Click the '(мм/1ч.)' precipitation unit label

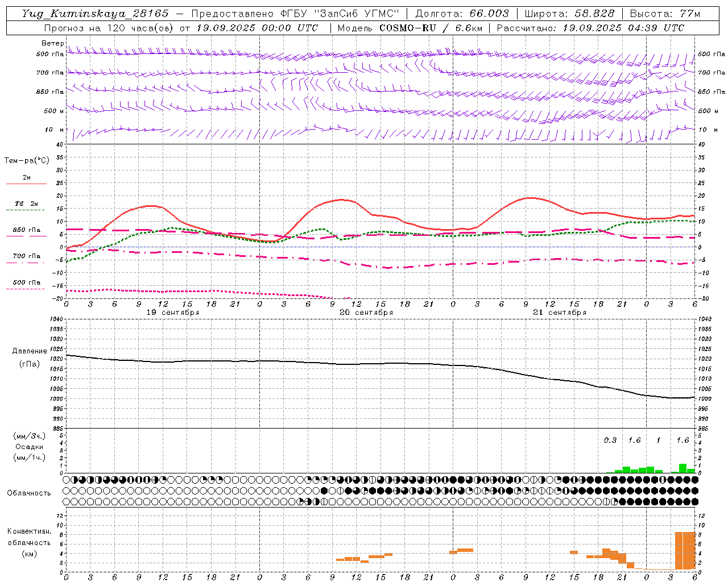click(30, 458)
